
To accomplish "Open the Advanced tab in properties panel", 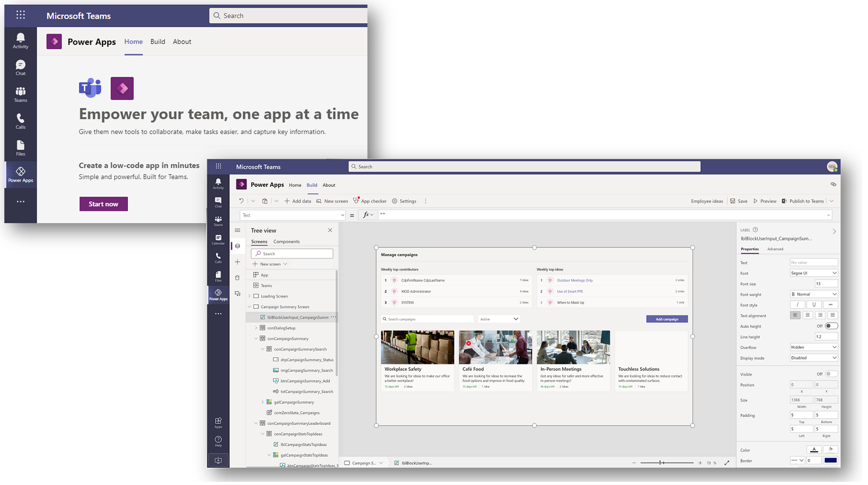I will [x=775, y=249].
